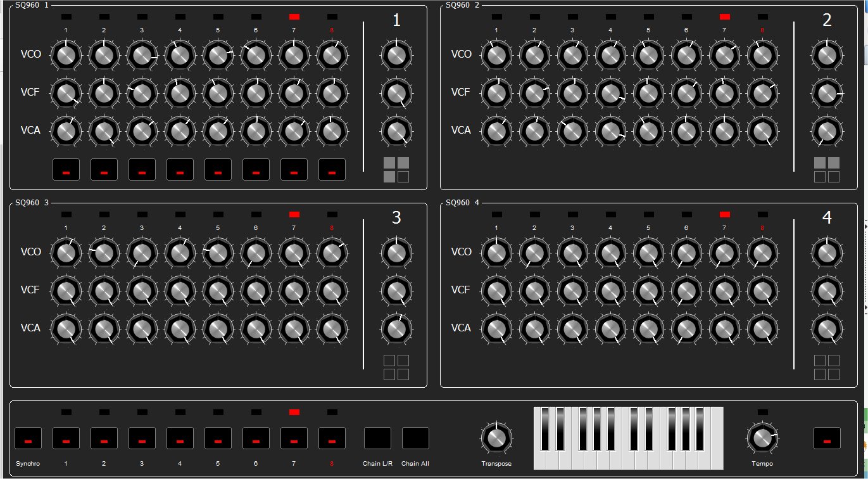Click SQ960 1 VCF knob for step 7
Image resolution: width=868 pixels, height=479 pixels.
tap(294, 93)
